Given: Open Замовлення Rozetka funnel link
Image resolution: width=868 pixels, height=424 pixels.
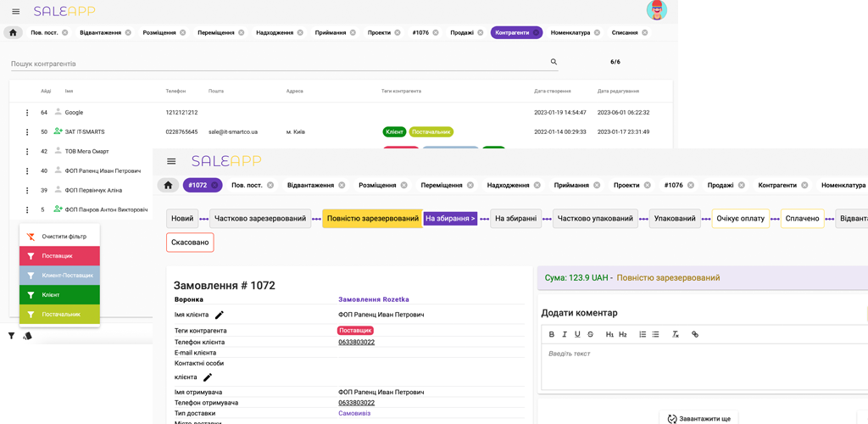Looking at the screenshot, I should [374, 299].
